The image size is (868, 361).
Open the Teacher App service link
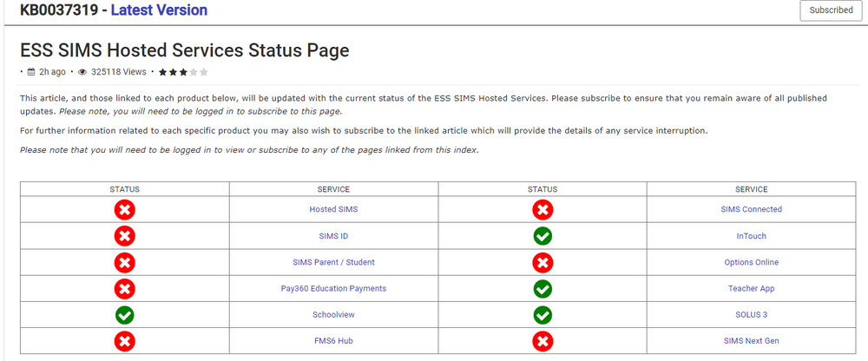pyautogui.click(x=751, y=288)
